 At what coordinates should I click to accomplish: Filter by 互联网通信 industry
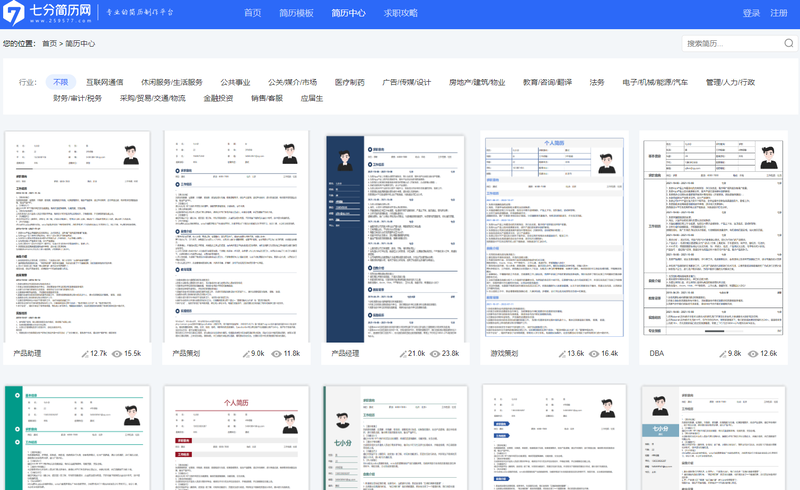pyautogui.click(x=105, y=82)
